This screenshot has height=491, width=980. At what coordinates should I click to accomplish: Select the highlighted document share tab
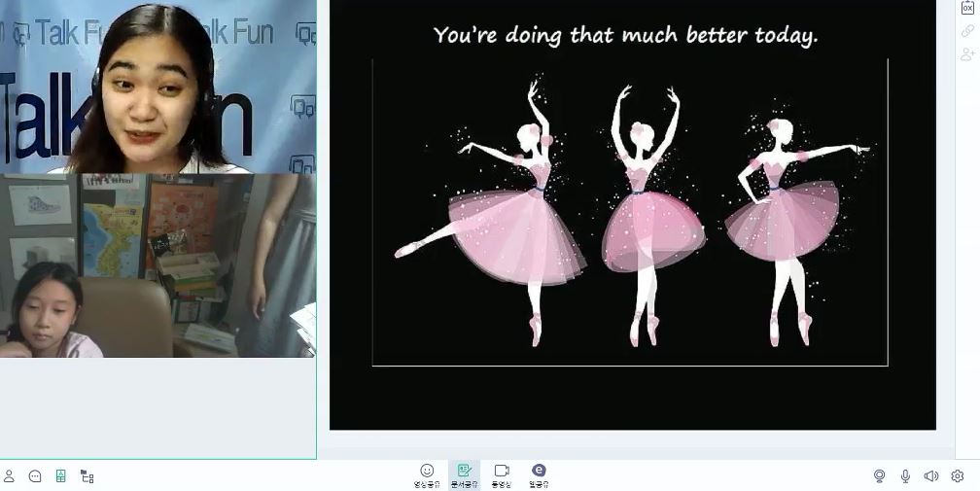coord(464,474)
